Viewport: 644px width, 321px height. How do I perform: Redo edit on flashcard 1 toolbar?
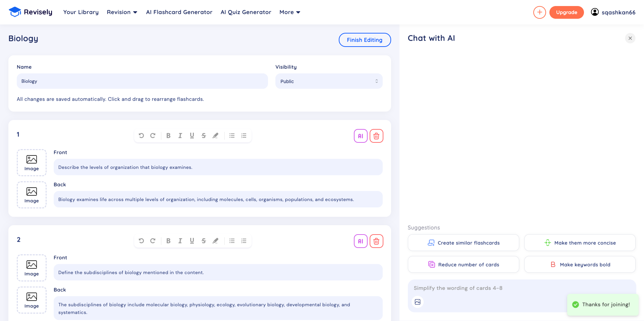[153, 136]
